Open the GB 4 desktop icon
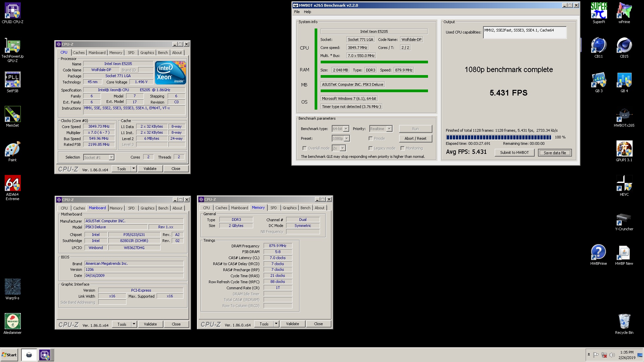The height and width of the screenshot is (362, 644). click(624, 82)
